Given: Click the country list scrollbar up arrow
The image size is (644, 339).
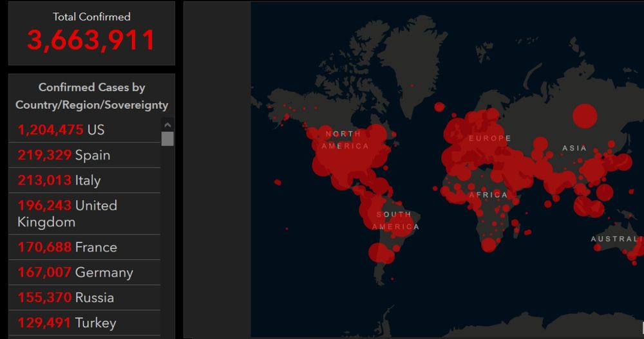Looking at the screenshot, I should (167, 125).
